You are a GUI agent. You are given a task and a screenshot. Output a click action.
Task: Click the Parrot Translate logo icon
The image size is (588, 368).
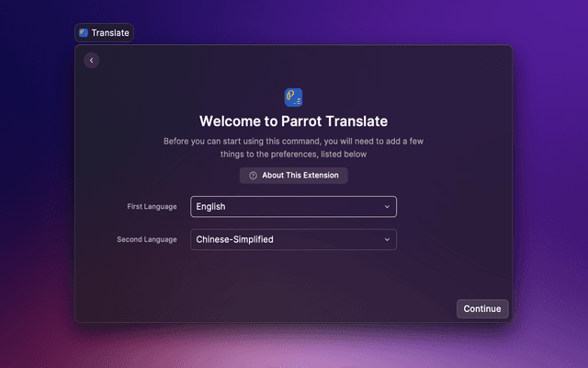(294, 97)
